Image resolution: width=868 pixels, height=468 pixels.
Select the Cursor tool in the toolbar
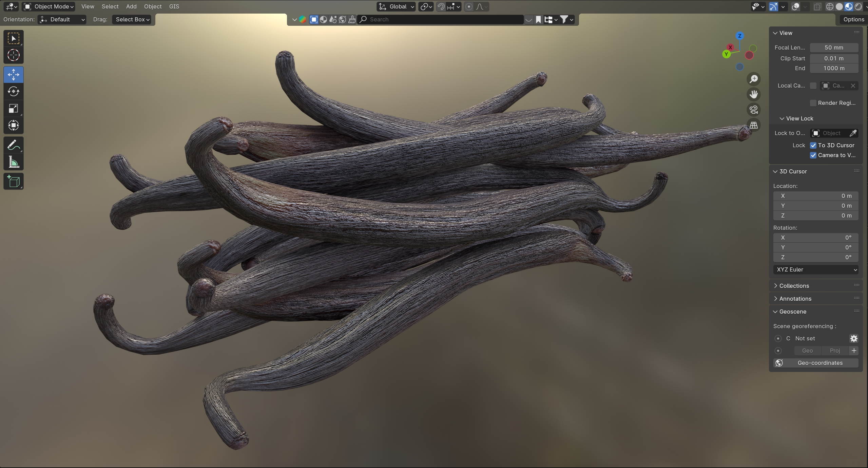(x=14, y=55)
